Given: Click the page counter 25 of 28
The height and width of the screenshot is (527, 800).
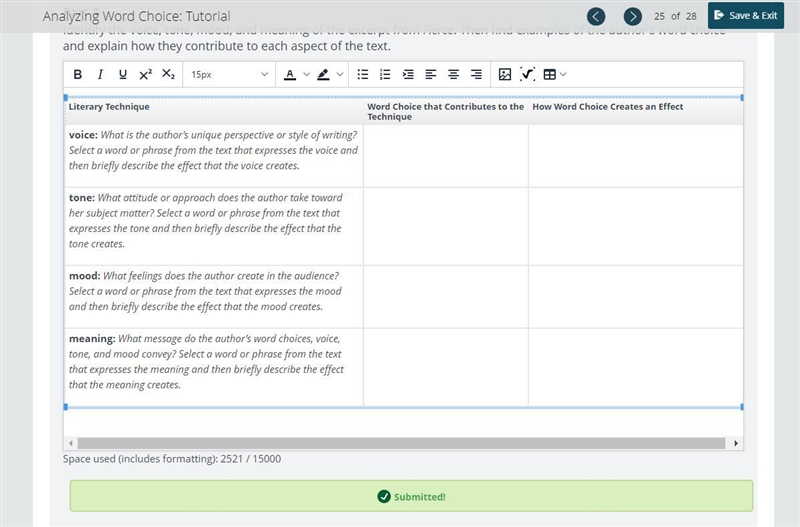Looking at the screenshot, I should pyautogui.click(x=675, y=16).
